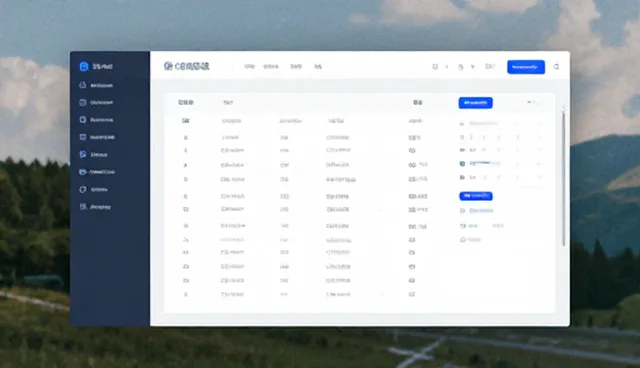
Task: Expand the down chevron in the header toolbar
Action: (473, 67)
